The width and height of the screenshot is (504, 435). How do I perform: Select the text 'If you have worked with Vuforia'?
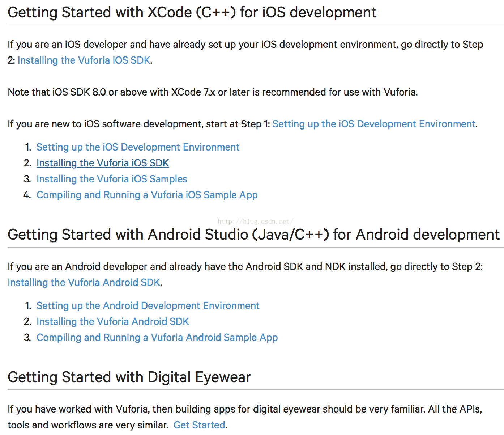(77, 409)
